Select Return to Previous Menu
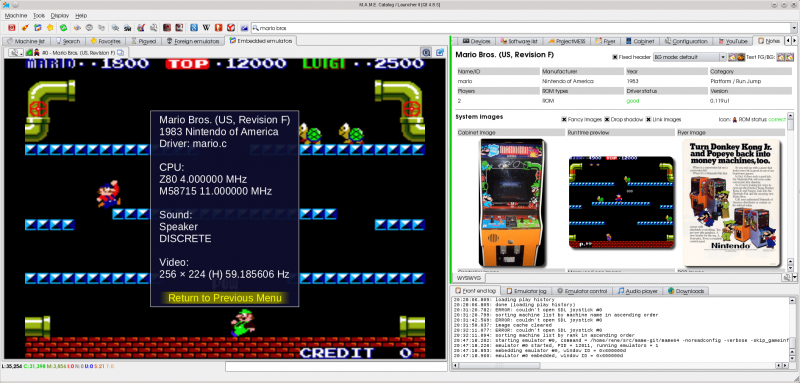Screen dimensions: 800x383 tap(224, 298)
